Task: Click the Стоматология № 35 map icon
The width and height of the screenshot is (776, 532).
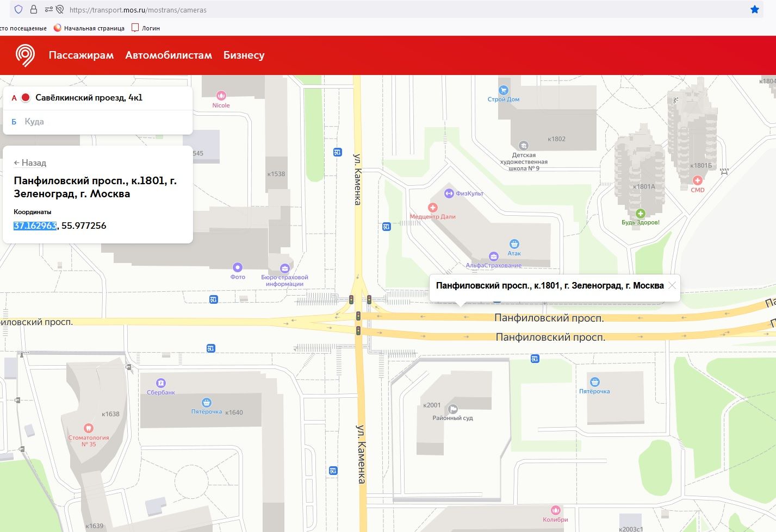Action: click(x=88, y=428)
